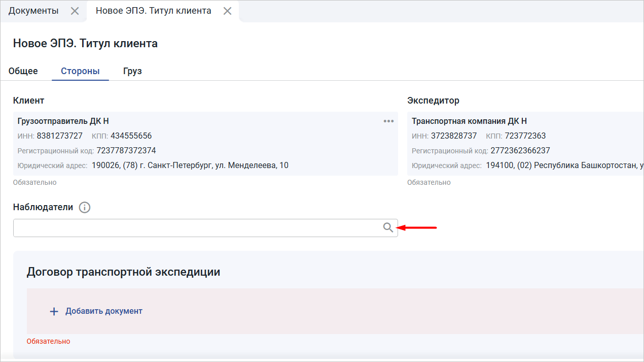
Task: Select the Транспортная компания ДК Н forwarder name
Action: coord(470,121)
